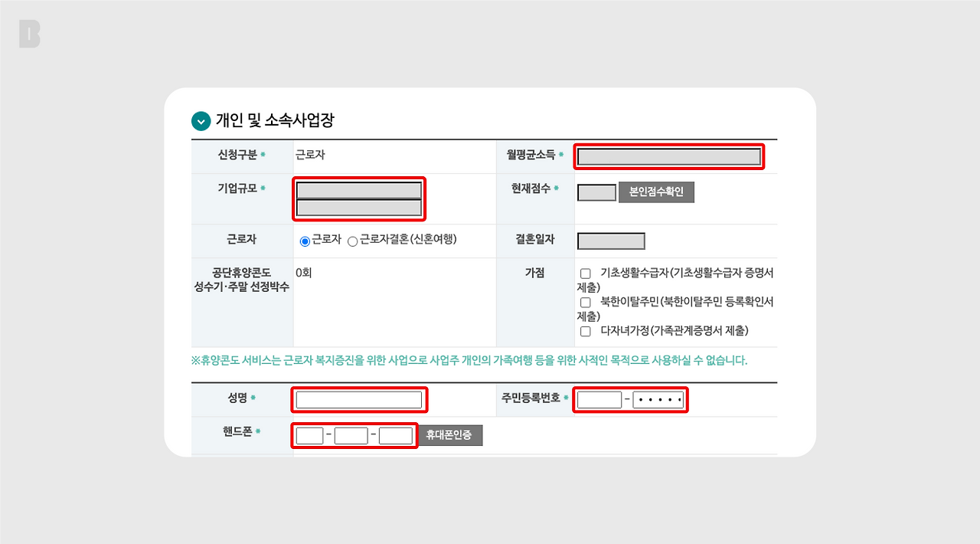980x544 pixels.
Task: Click the last 핸드폰 number box
Action: [x=395, y=434]
